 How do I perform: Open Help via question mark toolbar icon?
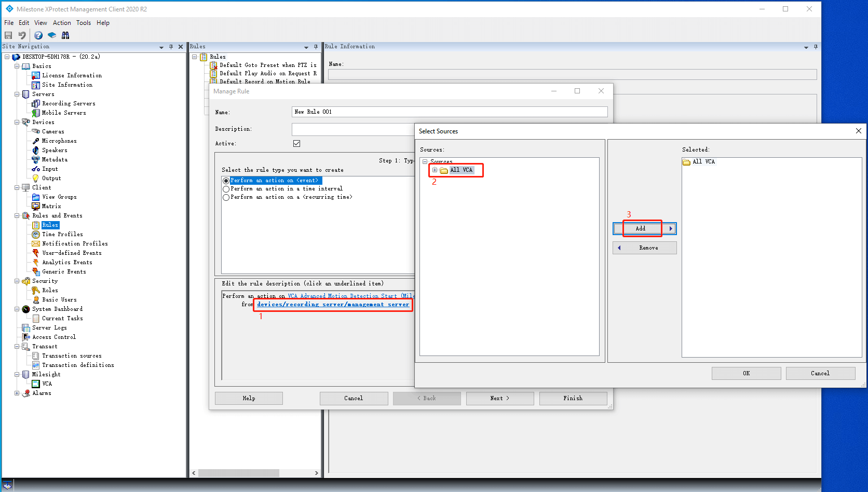click(x=38, y=35)
